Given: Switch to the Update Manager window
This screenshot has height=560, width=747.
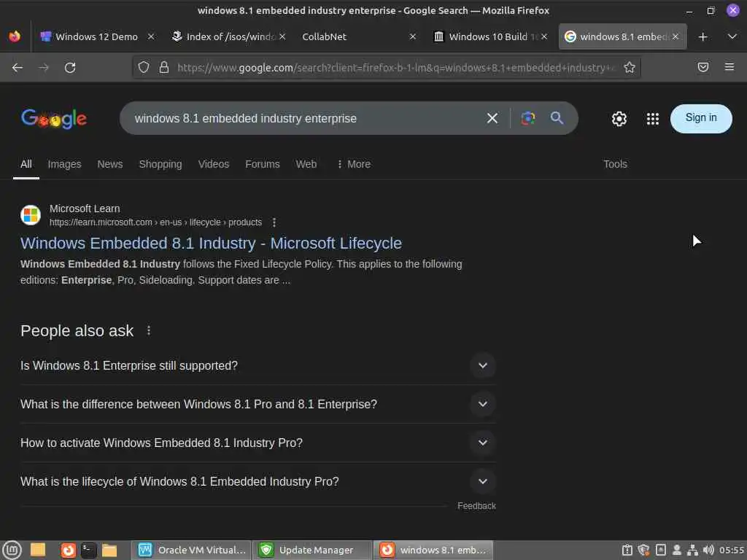Looking at the screenshot, I should (x=312, y=550).
